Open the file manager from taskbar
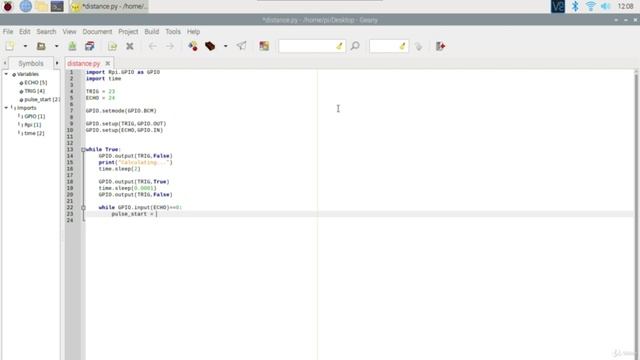 pyautogui.click(x=41, y=6)
